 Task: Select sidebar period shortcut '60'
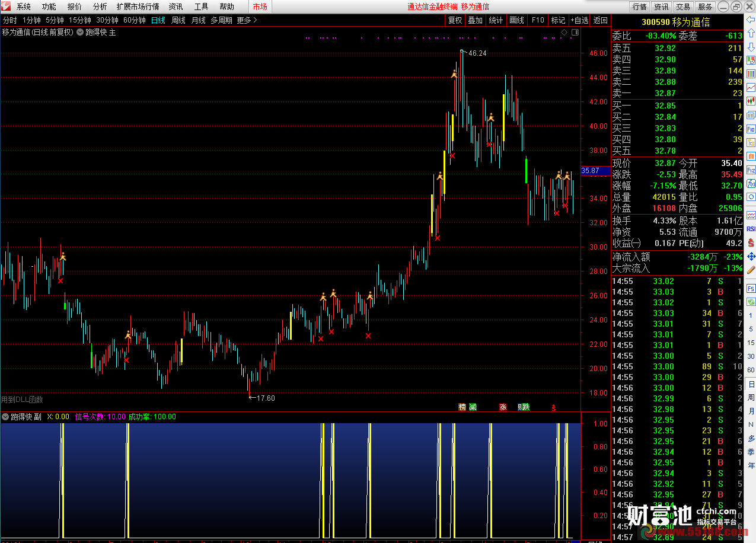(751, 370)
